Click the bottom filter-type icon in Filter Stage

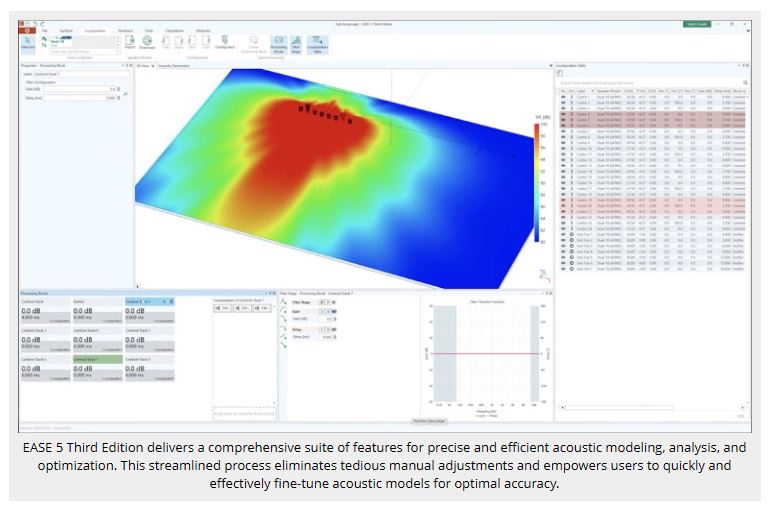click(x=284, y=345)
